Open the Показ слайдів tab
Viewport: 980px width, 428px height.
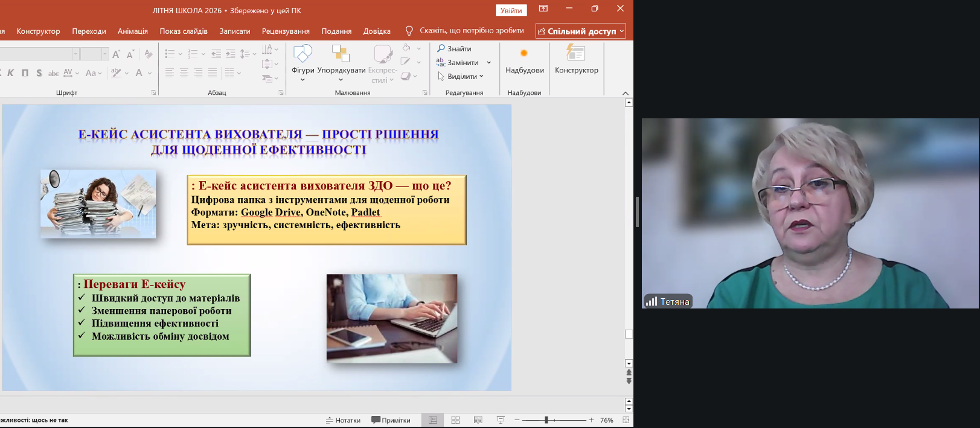184,31
